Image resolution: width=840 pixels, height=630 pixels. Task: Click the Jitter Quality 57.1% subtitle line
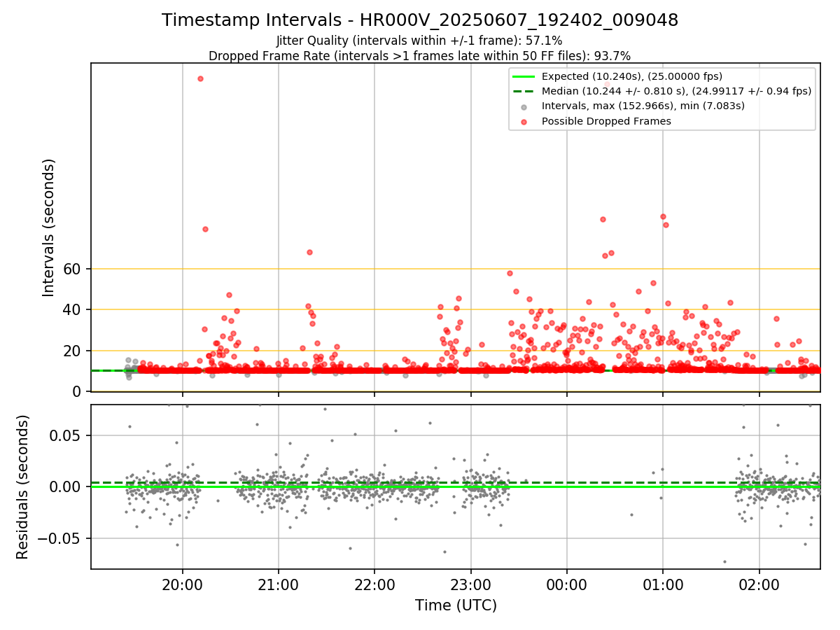419,41
